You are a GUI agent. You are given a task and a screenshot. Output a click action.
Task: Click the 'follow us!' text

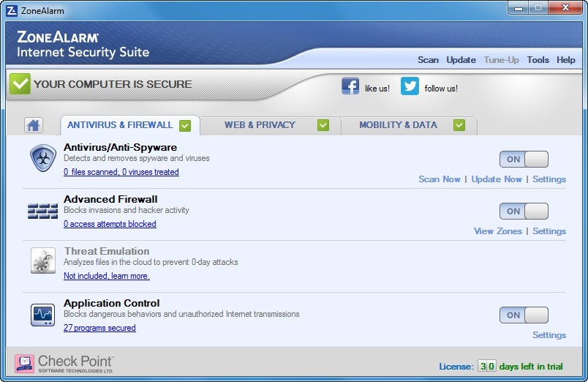click(x=441, y=89)
